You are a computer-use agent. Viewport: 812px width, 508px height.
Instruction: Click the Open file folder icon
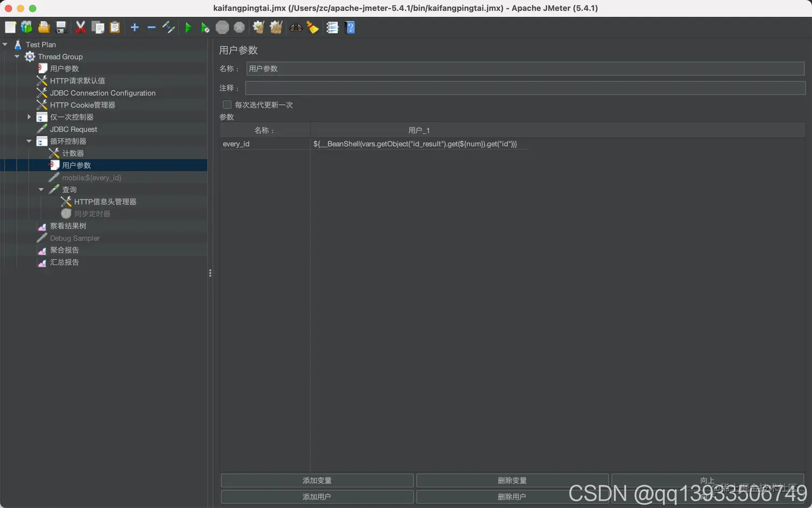coord(44,27)
